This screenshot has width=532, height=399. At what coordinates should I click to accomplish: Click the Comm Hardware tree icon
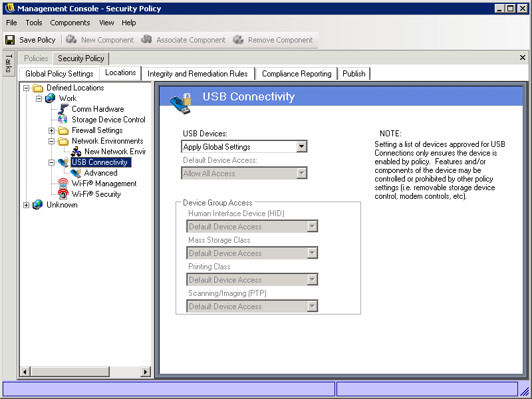coord(63,109)
